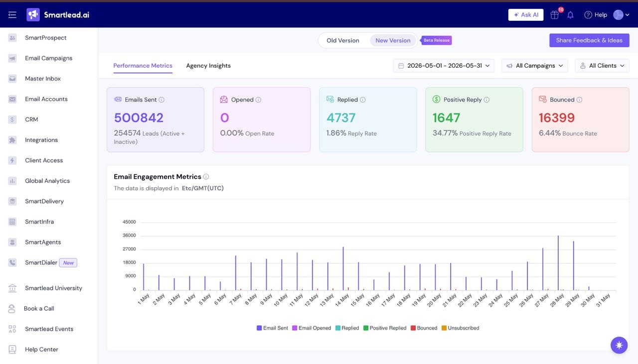This screenshot has width=638, height=364.
Task: Click the SmartInfra server icon
Action: click(x=12, y=222)
